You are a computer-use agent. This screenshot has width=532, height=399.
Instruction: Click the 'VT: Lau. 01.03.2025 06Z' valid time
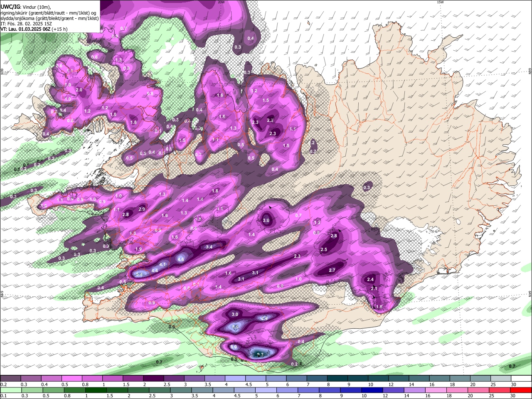26,29
